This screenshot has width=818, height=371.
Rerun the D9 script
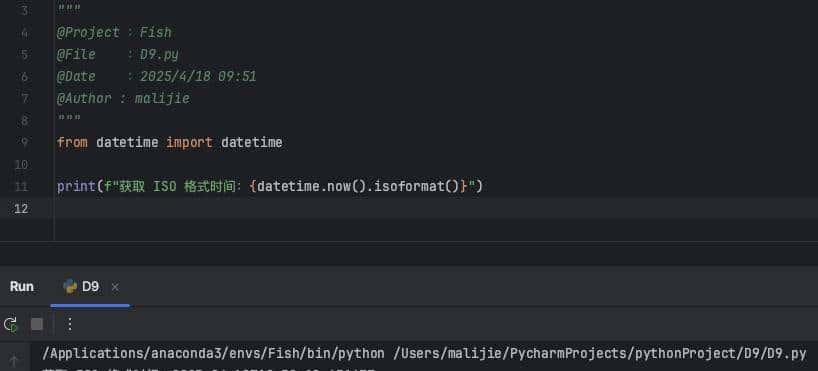(x=11, y=324)
